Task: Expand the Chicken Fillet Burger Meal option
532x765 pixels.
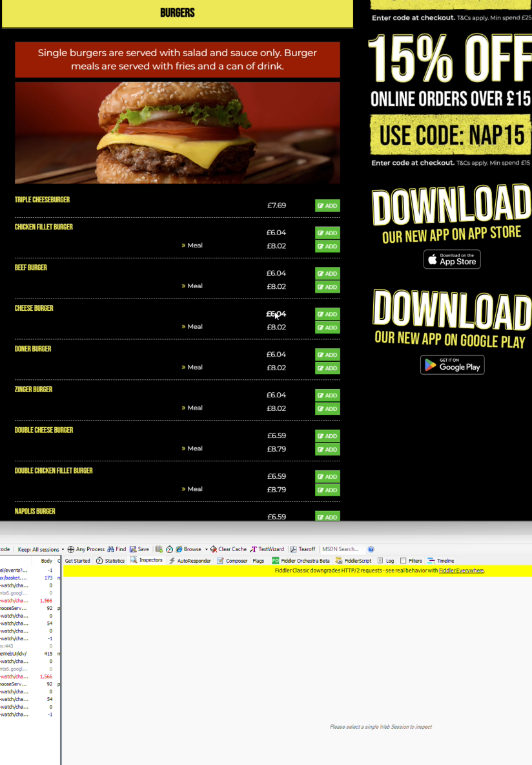Action: (192, 246)
